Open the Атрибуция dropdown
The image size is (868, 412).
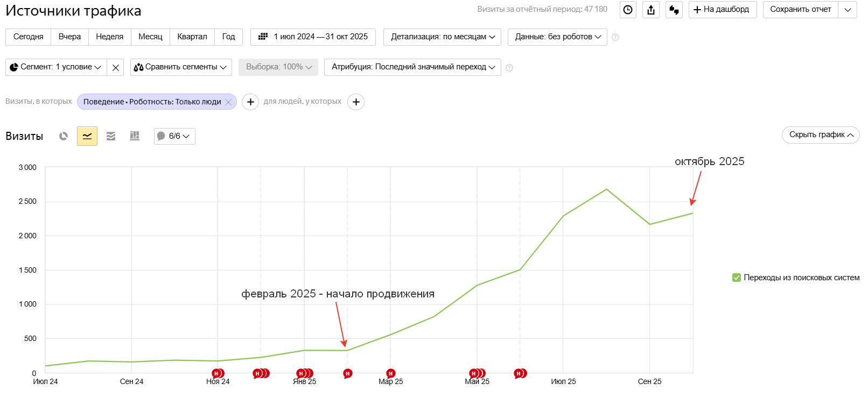412,67
